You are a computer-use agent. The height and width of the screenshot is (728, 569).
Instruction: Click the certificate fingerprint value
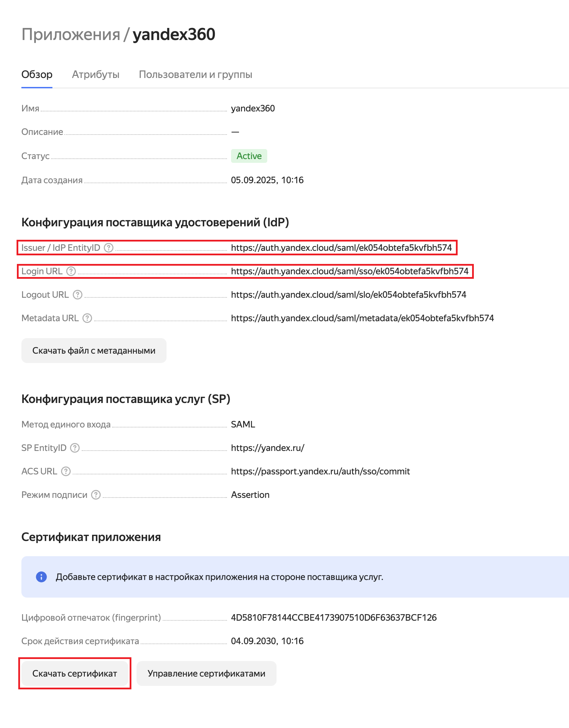(x=333, y=618)
